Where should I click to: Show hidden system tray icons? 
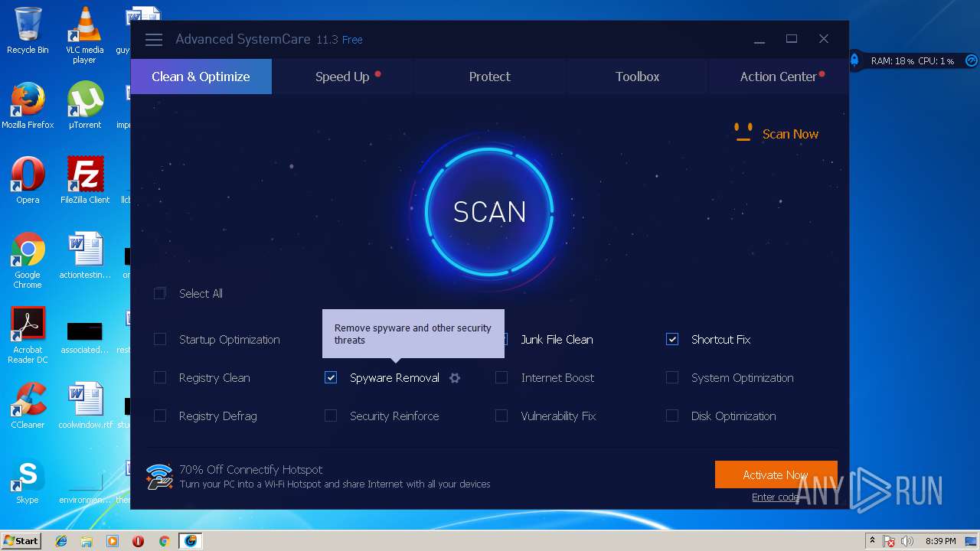[x=872, y=541]
